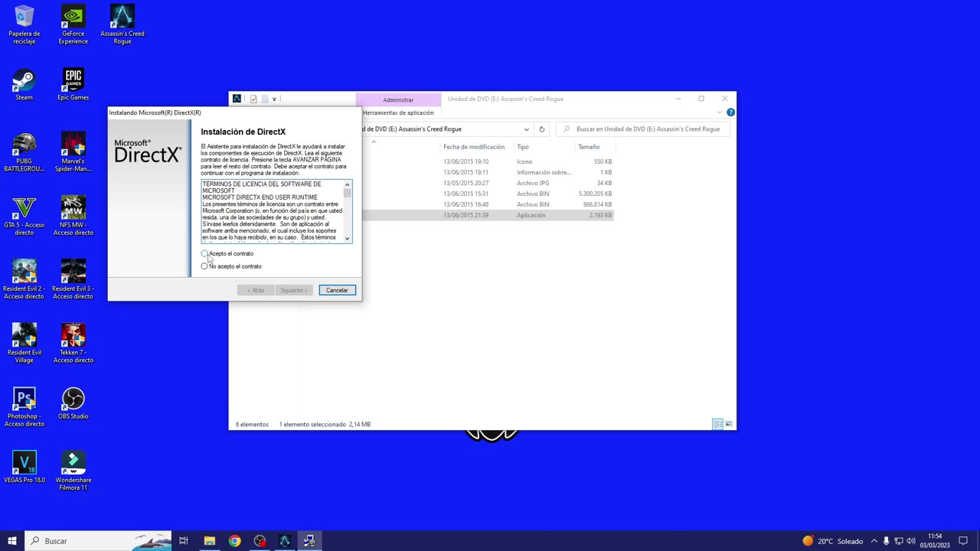Viewport: 980px width, 551px height.
Task: Sort by Tamaño column header
Action: [589, 147]
